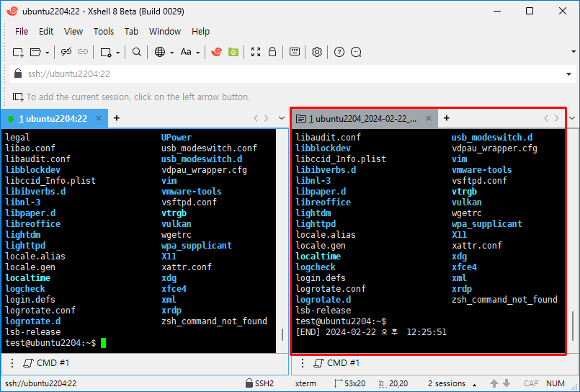Viewport: 580px width, 392px height.
Task: Click the New Session icon in toolbar
Action: tap(18, 52)
